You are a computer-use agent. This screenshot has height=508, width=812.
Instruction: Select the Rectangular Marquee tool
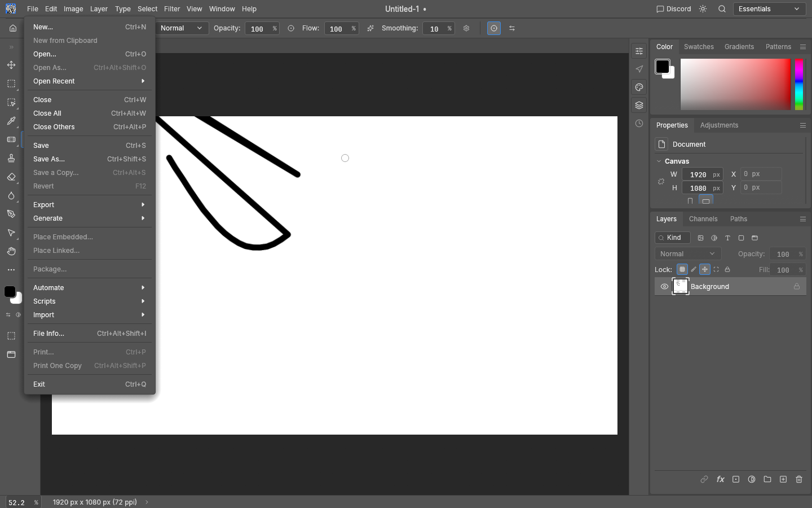(x=11, y=84)
